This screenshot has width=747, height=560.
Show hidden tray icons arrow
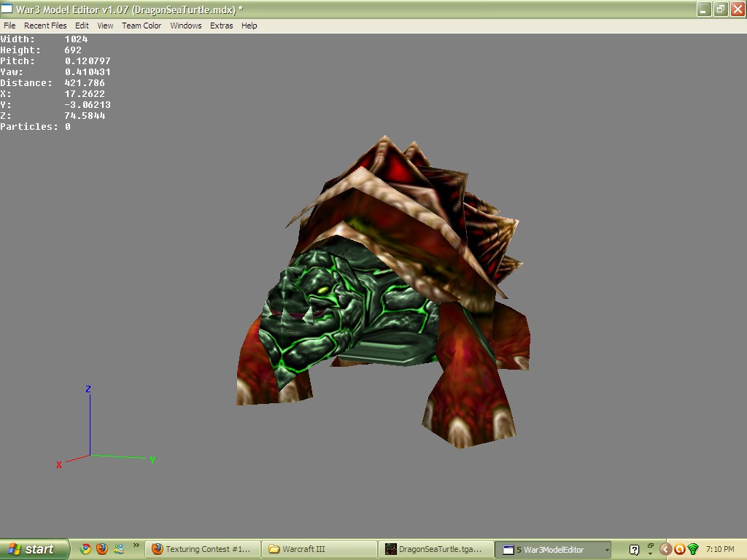(665, 550)
